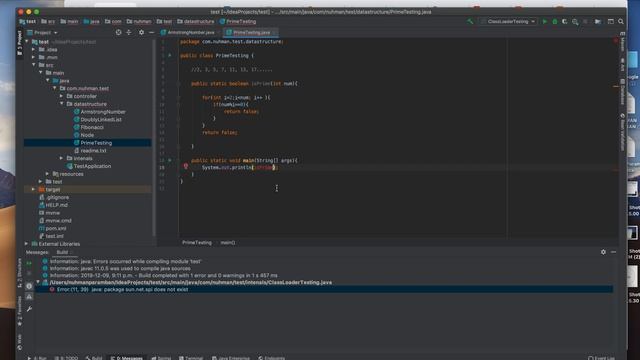Open Project Structure icon in top toolbar
640x360 pixels.
click(x=598, y=22)
